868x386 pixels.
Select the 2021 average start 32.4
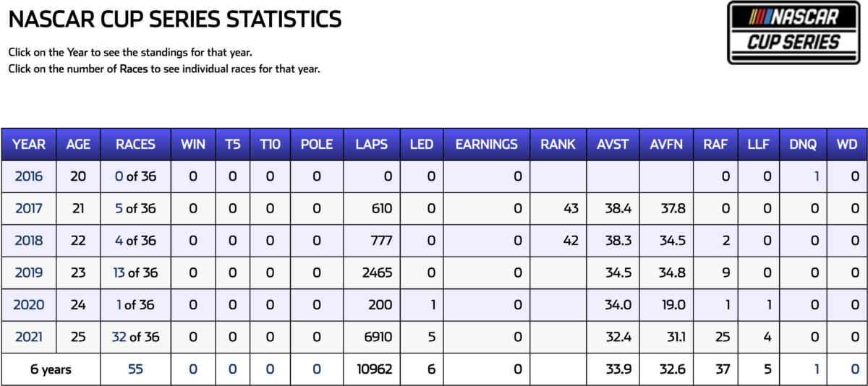618,337
